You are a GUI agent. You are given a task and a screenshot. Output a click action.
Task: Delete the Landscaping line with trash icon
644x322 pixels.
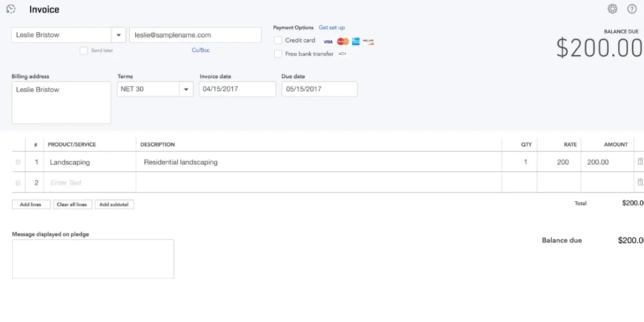click(x=640, y=162)
